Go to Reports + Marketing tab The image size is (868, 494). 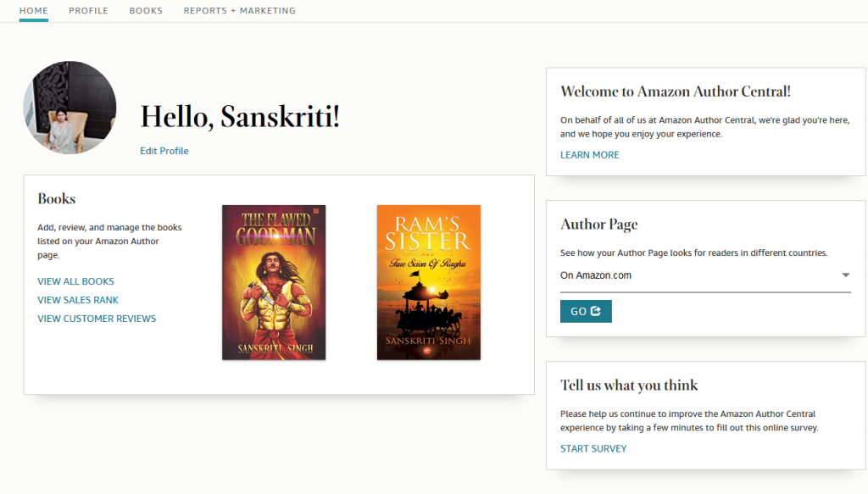[239, 11]
